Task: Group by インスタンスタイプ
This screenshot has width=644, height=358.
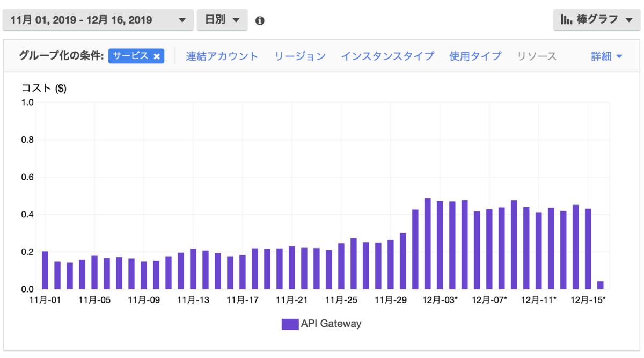Action: point(387,56)
